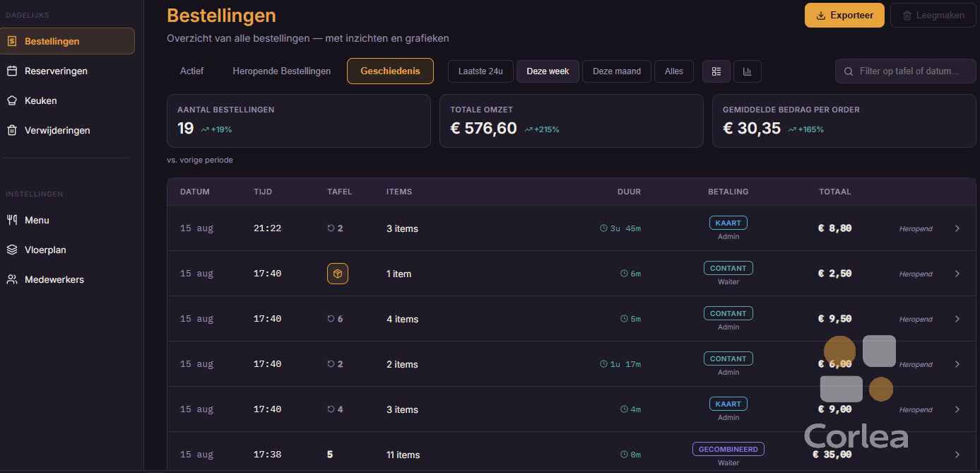The height and width of the screenshot is (473, 980).
Task: Switch to list view icon
Action: [716, 71]
